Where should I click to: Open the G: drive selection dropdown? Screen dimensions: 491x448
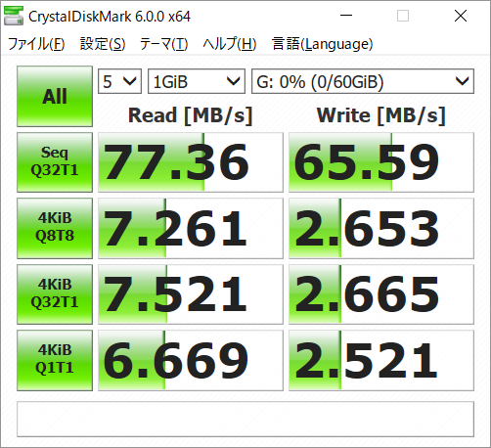pyautogui.click(x=363, y=81)
